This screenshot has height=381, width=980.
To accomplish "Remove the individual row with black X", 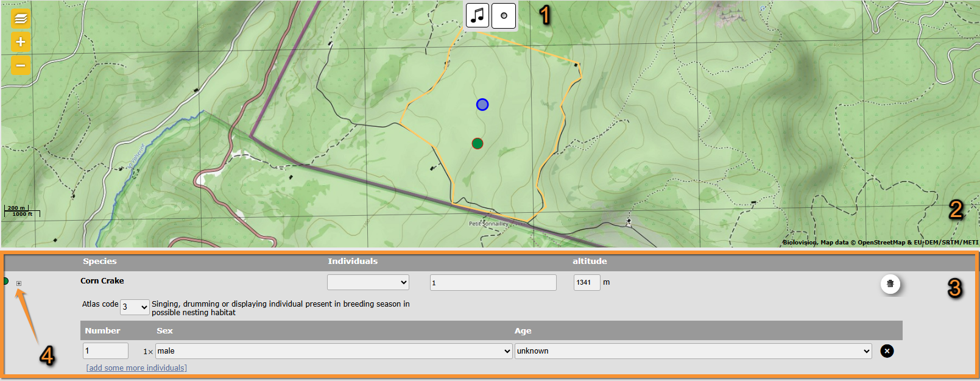I will [887, 351].
